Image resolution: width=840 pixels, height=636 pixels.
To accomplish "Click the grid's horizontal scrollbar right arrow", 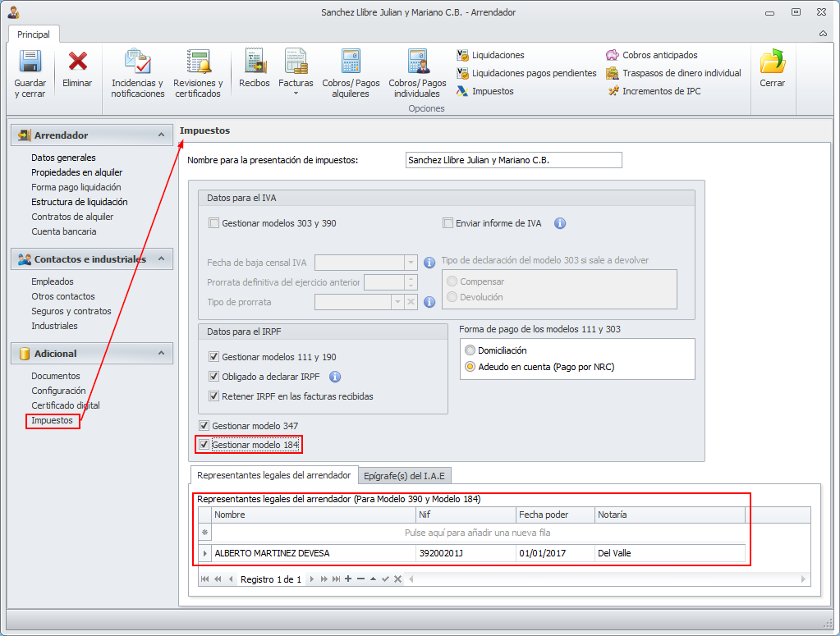I will pos(803,579).
